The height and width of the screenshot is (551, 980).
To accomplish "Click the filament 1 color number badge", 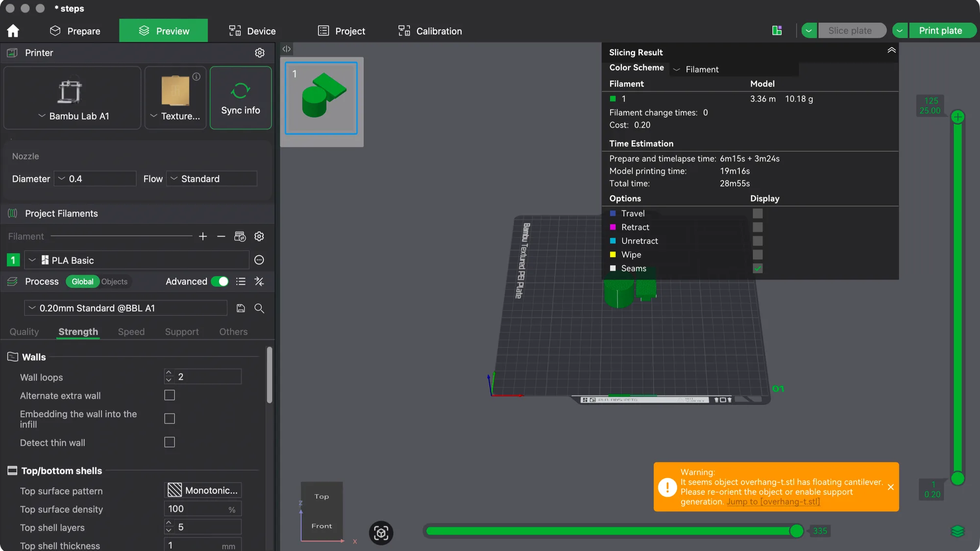I will pos(13,260).
